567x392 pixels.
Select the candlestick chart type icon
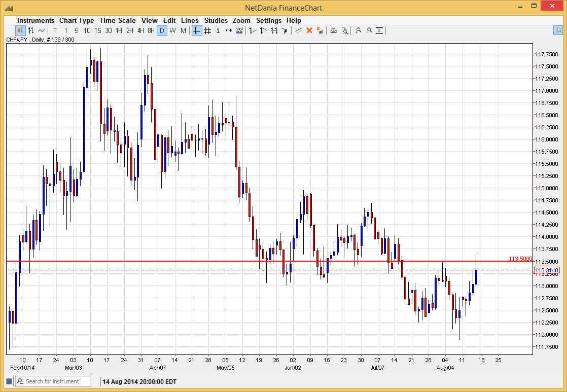pos(19,31)
